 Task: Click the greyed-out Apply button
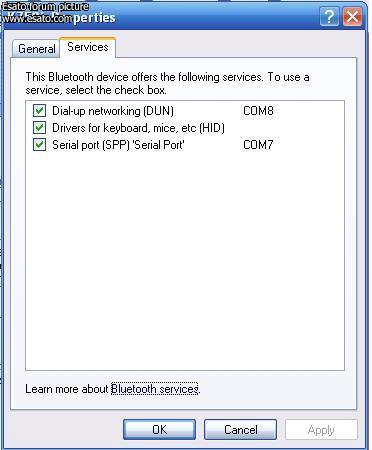[x=321, y=430]
